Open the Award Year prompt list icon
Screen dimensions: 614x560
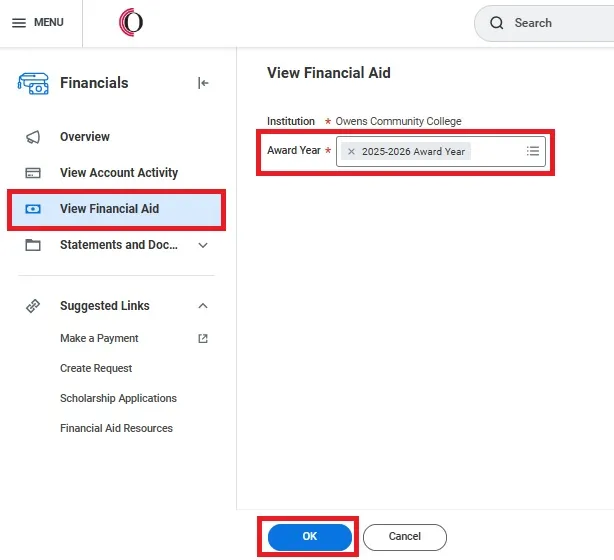[533, 151]
